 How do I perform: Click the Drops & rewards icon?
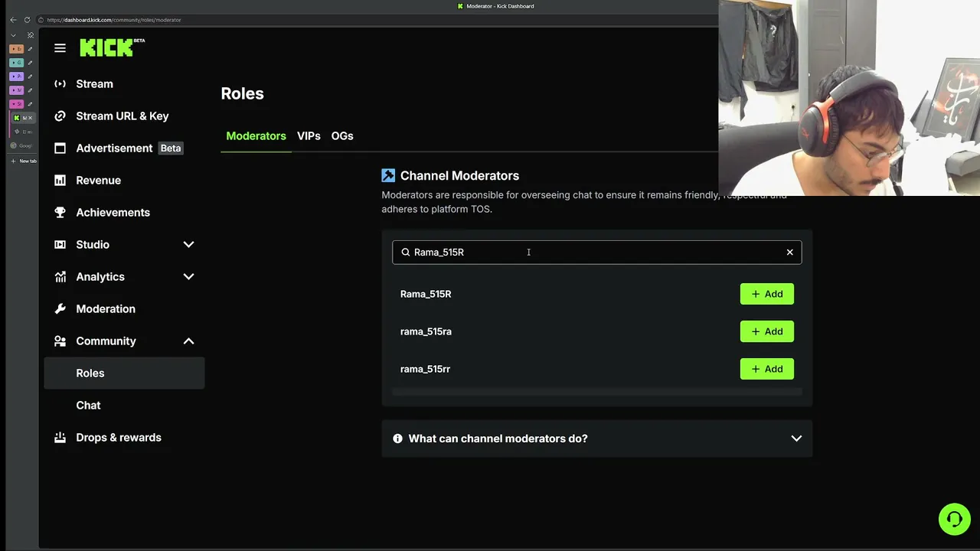60,438
